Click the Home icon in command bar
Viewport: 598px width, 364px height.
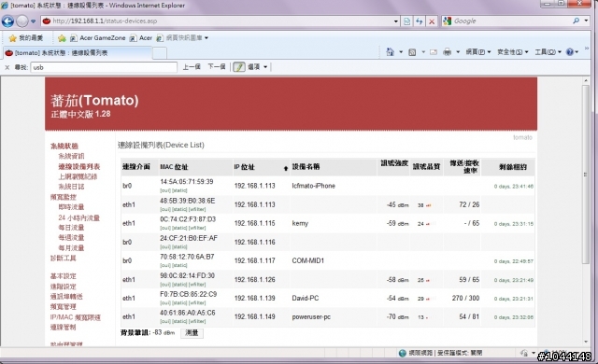tap(390, 51)
